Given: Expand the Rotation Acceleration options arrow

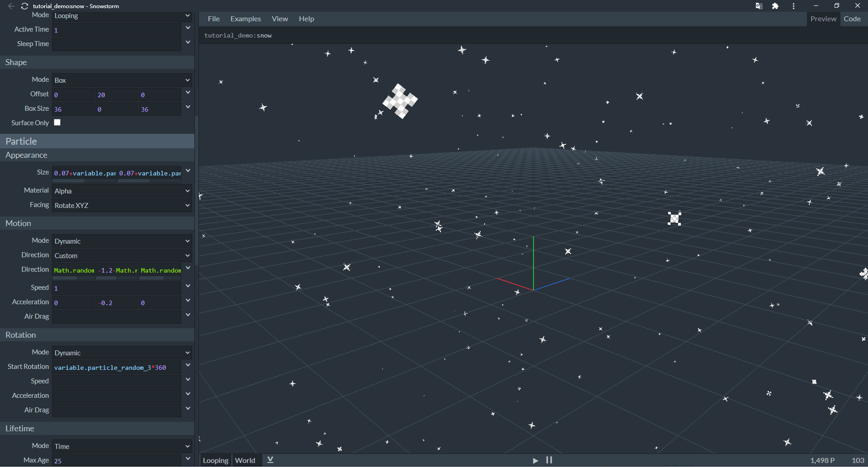Looking at the screenshot, I should coord(188,394).
